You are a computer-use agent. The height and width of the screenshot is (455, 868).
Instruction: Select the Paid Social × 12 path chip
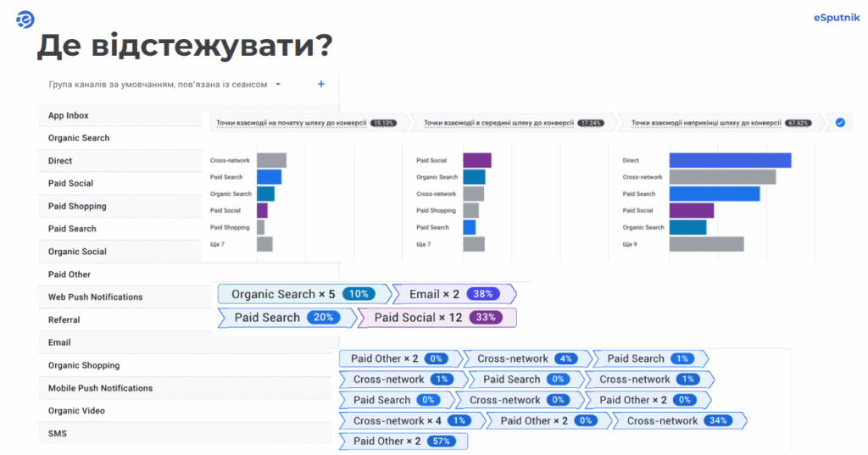point(436,318)
